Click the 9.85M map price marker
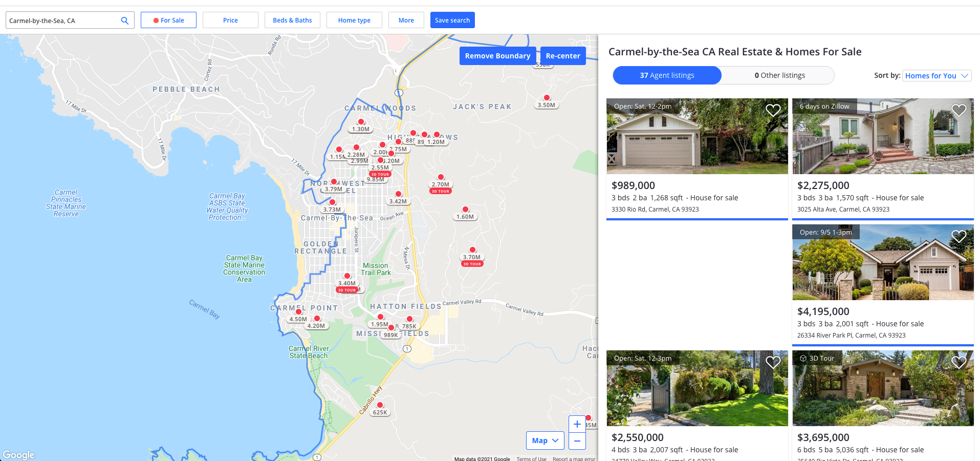 point(376,179)
